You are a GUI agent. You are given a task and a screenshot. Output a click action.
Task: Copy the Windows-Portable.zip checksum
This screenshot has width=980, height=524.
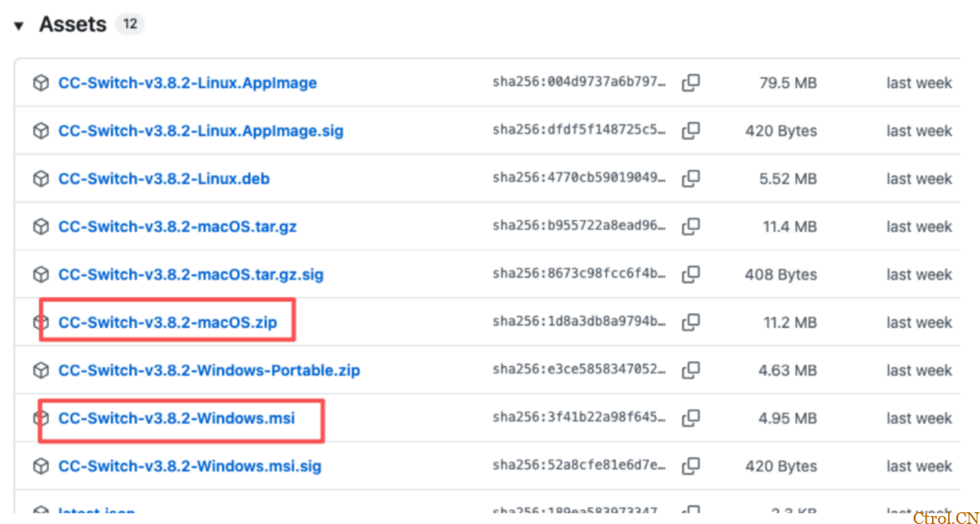691,371
